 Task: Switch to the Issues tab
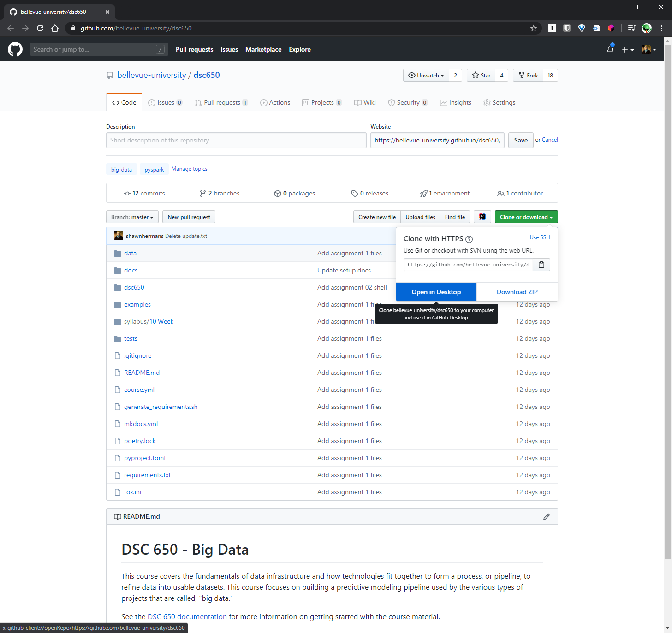click(x=165, y=102)
